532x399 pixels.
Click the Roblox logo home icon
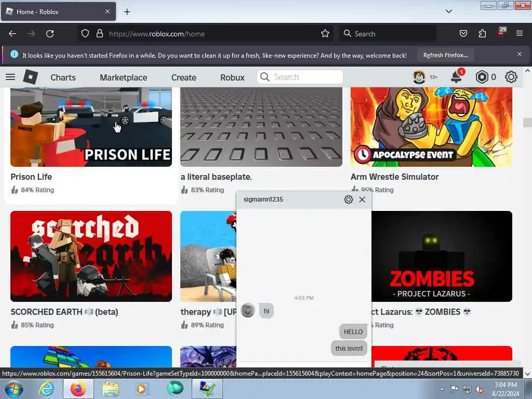click(30, 77)
